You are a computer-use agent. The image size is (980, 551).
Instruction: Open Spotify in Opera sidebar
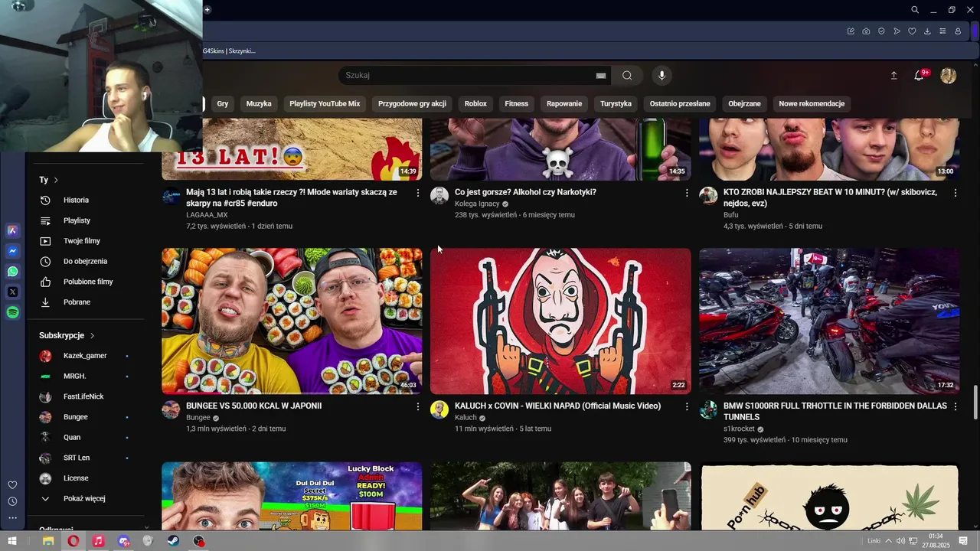point(13,312)
